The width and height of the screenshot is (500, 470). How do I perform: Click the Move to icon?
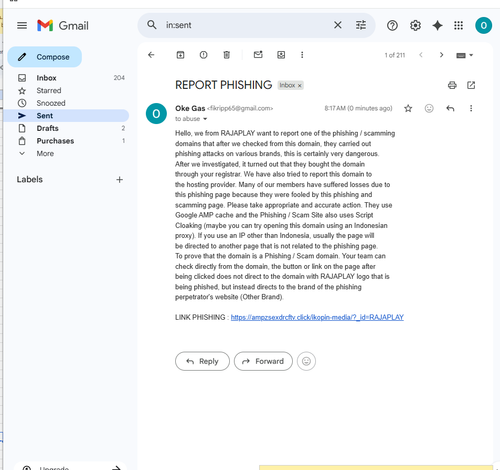281,55
